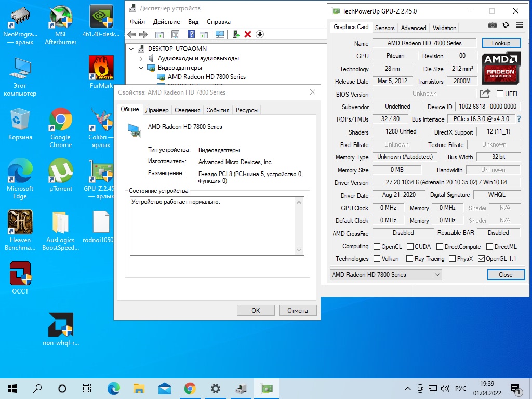Switch to GPU-Z Sensors tab
Image resolution: width=532 pixels, height=399 pixels.
[385, 28]
